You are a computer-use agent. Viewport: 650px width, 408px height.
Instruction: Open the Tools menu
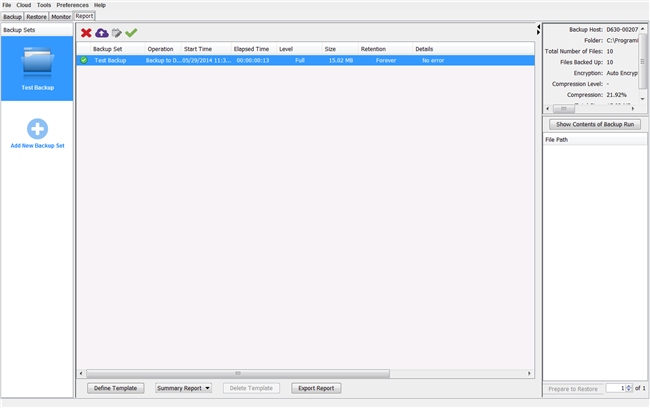44,5
